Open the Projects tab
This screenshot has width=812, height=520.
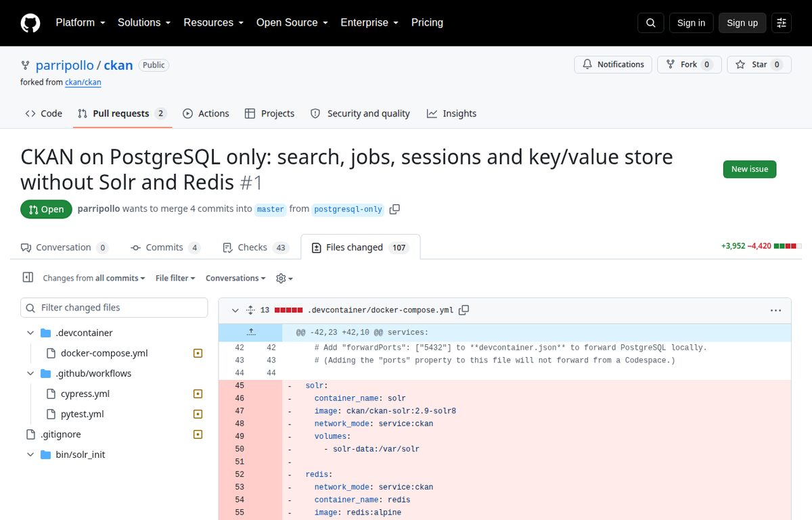[269, 114]
